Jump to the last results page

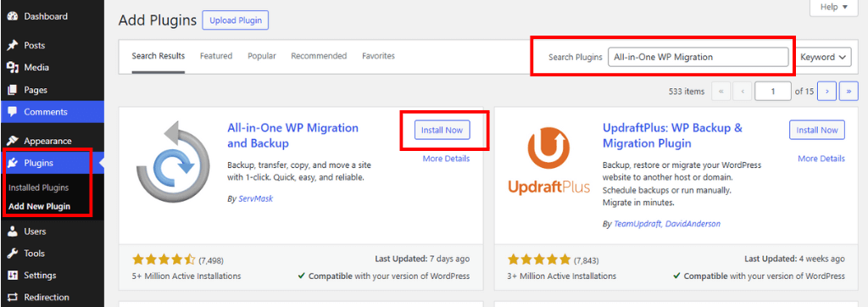[x=849, y=92]
